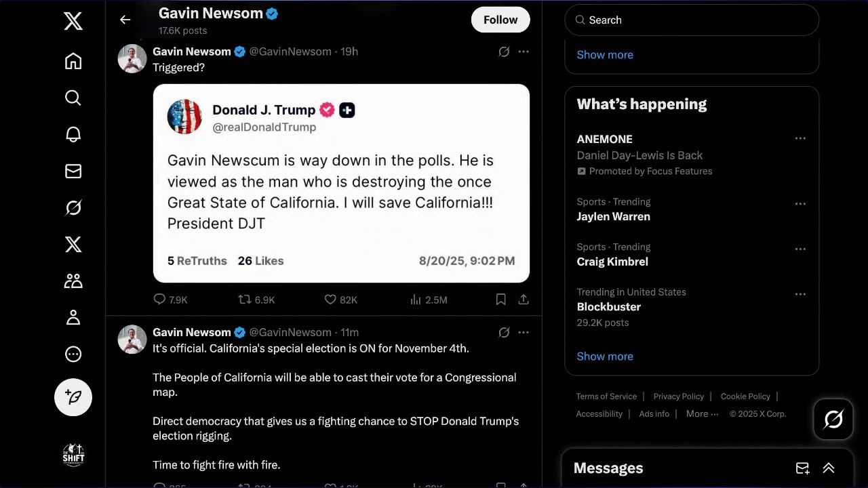Open More footer links menu

click(702, 413)
